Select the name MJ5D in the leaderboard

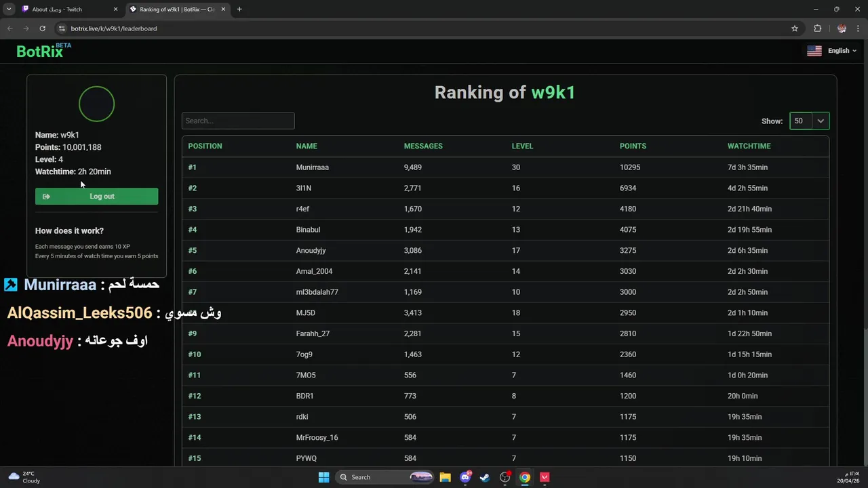[x=306, y=313]
